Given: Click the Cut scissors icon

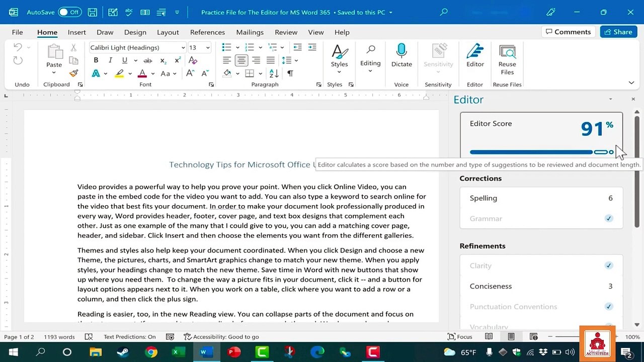Looking at the screenshot, I should coord(73,48).
